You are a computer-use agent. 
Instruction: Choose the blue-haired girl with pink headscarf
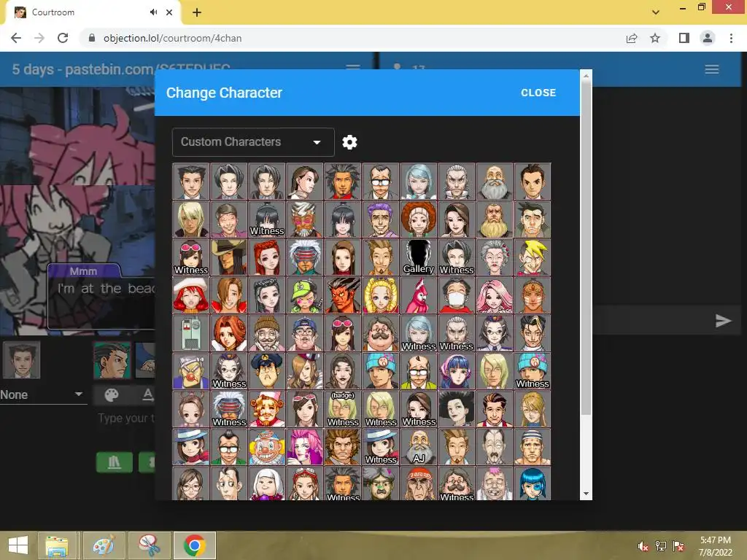coord(457,371)
